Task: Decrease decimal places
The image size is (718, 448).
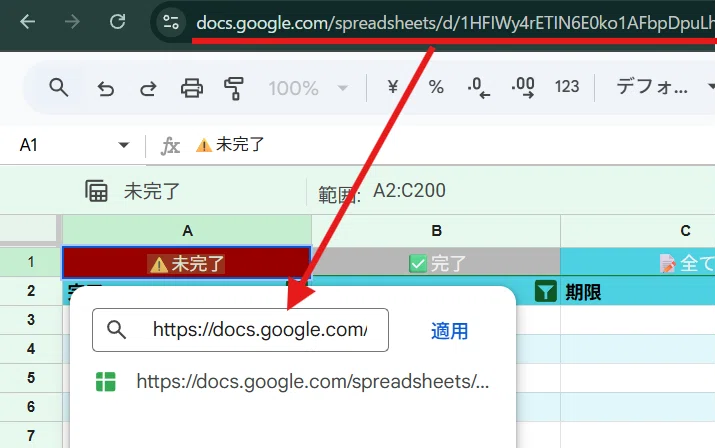Action: point(479,87)
